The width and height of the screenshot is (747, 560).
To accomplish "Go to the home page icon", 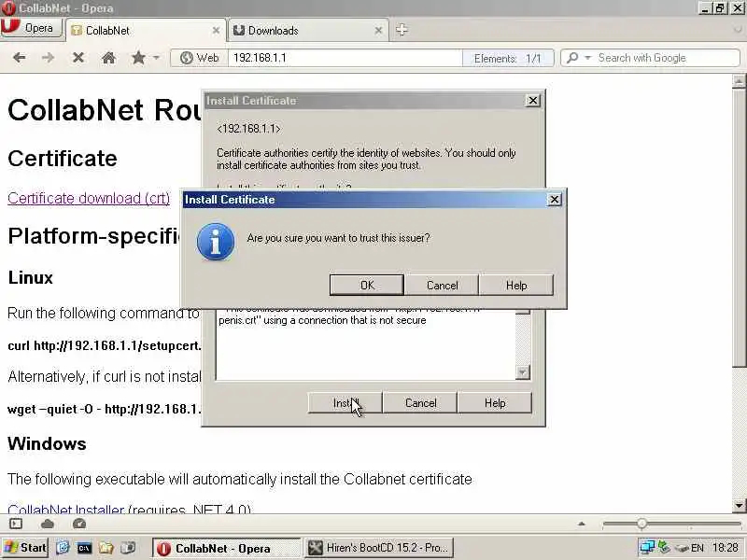I will (108, 58).
